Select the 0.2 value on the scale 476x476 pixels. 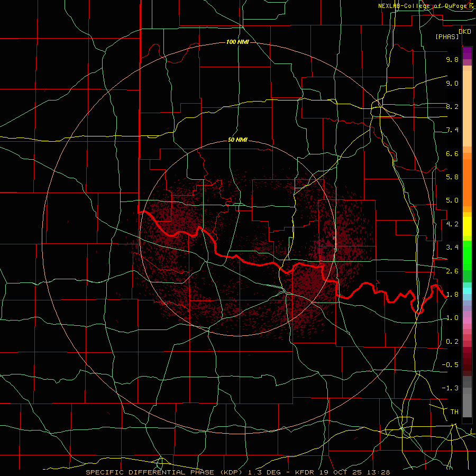click(x=452, y=342)
